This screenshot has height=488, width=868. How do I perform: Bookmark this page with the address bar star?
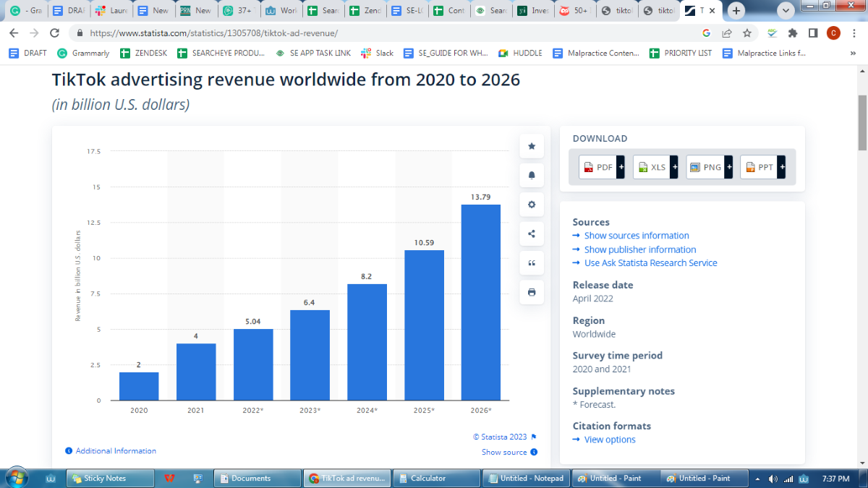coord(747,33)
